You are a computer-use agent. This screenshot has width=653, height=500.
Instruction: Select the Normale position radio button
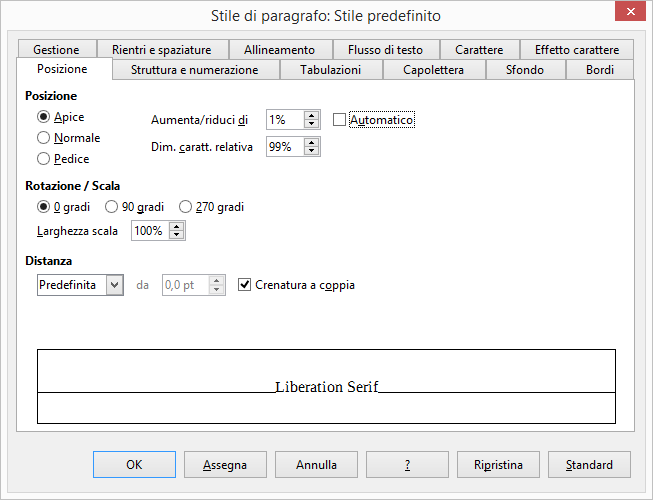point(44,138)
